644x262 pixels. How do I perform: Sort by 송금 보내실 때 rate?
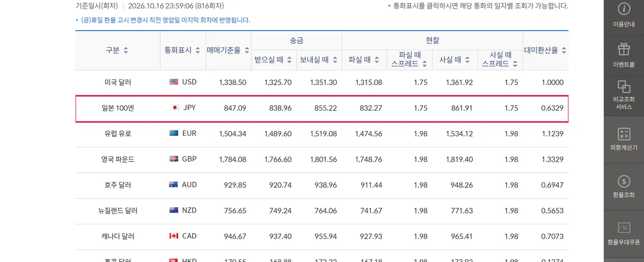tap(334, 60)
